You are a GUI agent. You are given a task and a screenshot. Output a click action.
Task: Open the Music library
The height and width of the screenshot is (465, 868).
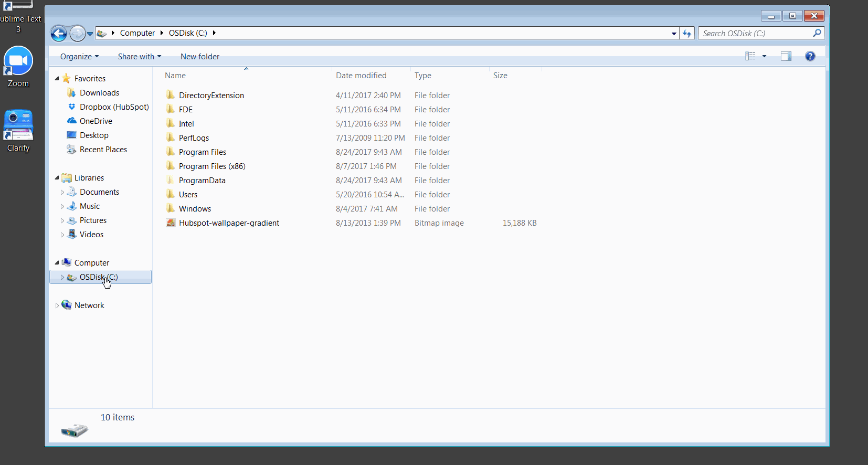point(89,206)
